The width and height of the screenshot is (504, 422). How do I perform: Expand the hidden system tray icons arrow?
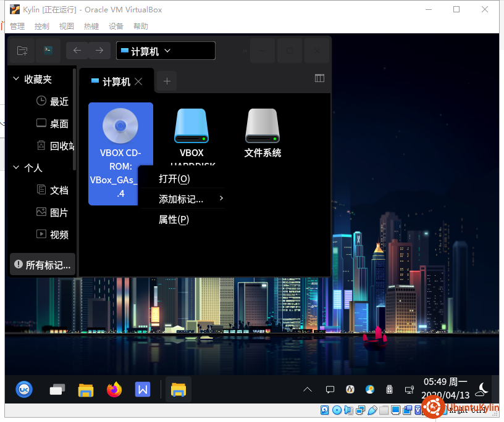[308, 390]
